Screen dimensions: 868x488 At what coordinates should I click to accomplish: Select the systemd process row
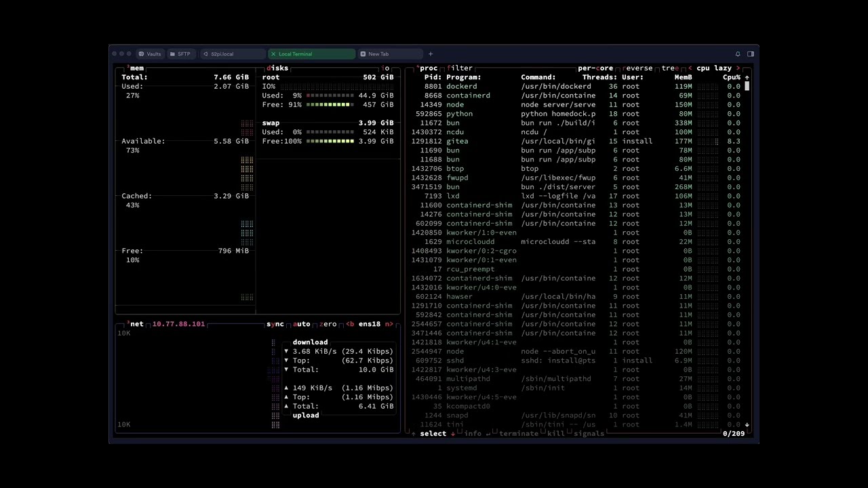coord(577,388)
